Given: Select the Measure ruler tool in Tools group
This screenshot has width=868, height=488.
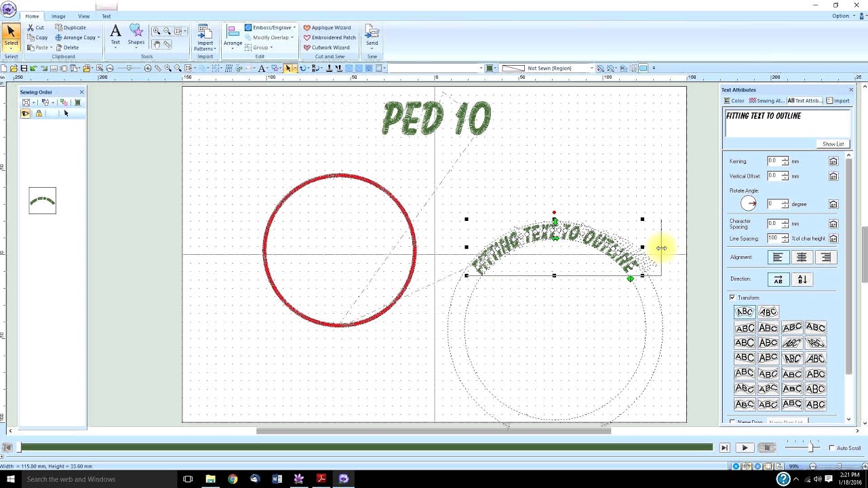Looking at the screenshot, I should pyautogui.click(x=167, y=44).
